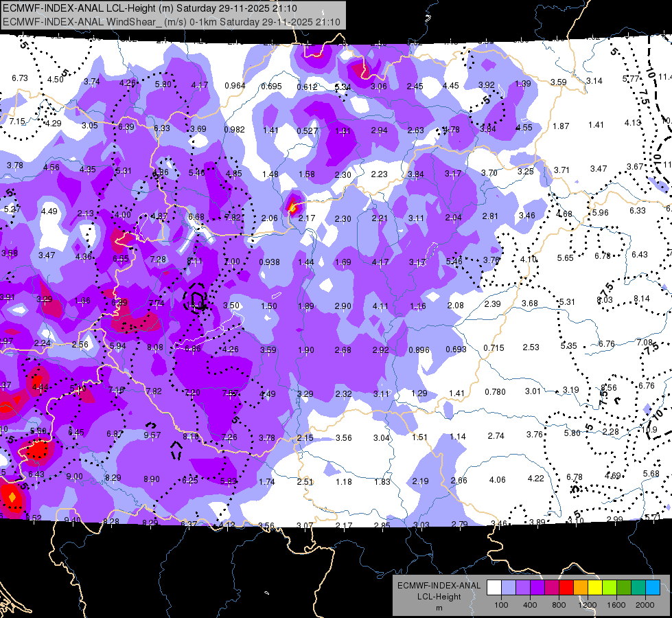Click wind shear value 4.06
This screenshot has width=672, height=618.
(497, 479)
